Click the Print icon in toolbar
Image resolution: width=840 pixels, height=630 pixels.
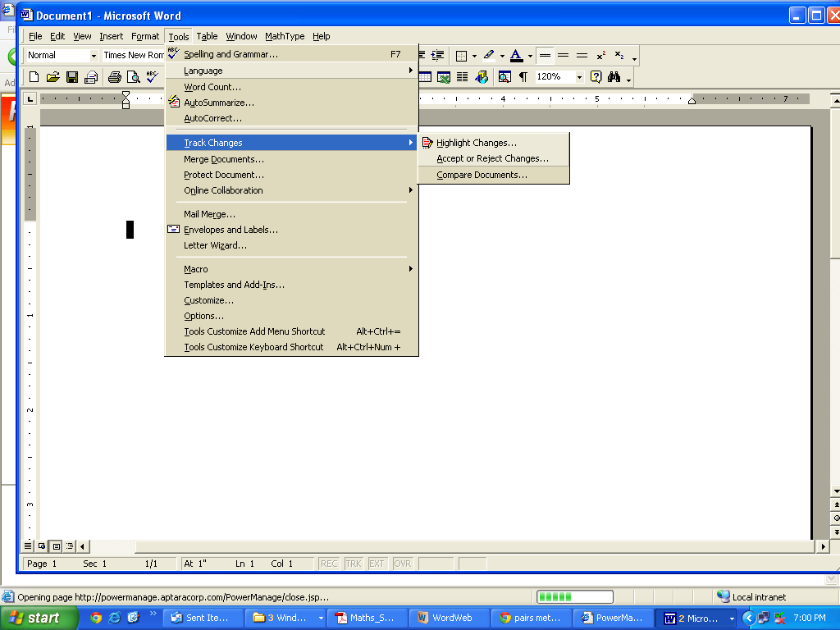(x=114, y=77)
